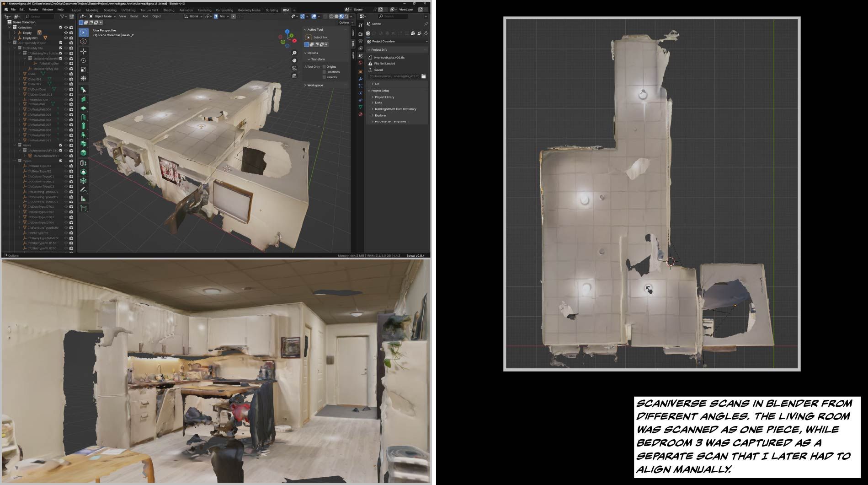Switch perspective/orthographic grid gizmo
The image size is (868, 485).
pos(294,75)
